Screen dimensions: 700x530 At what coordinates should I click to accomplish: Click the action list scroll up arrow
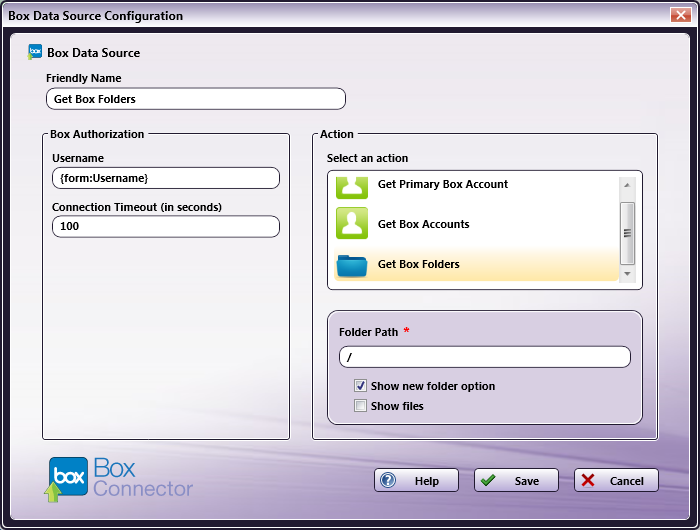pos(627,185)
